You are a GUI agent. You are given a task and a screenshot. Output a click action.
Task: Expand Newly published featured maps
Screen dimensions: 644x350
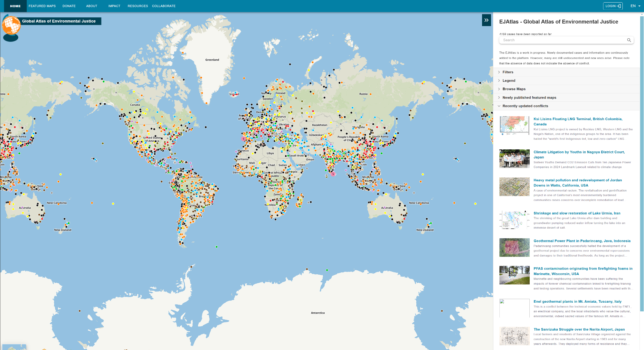(x=529, y=98)
